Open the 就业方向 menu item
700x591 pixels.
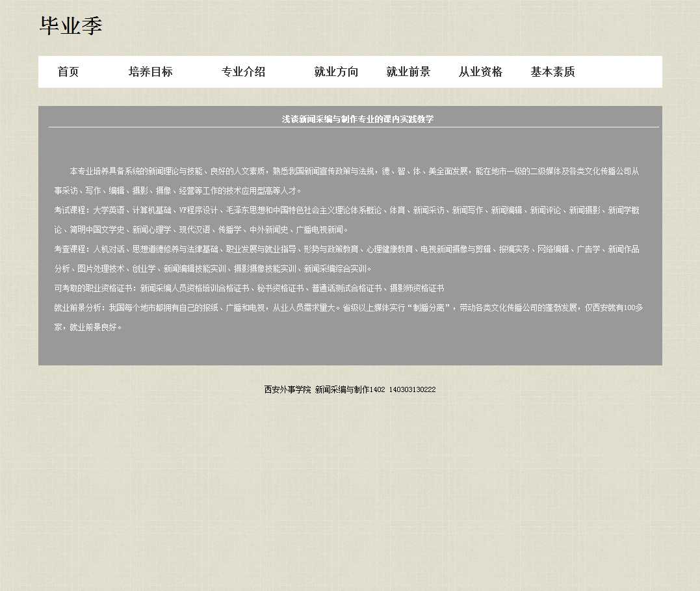pos(336,72)
